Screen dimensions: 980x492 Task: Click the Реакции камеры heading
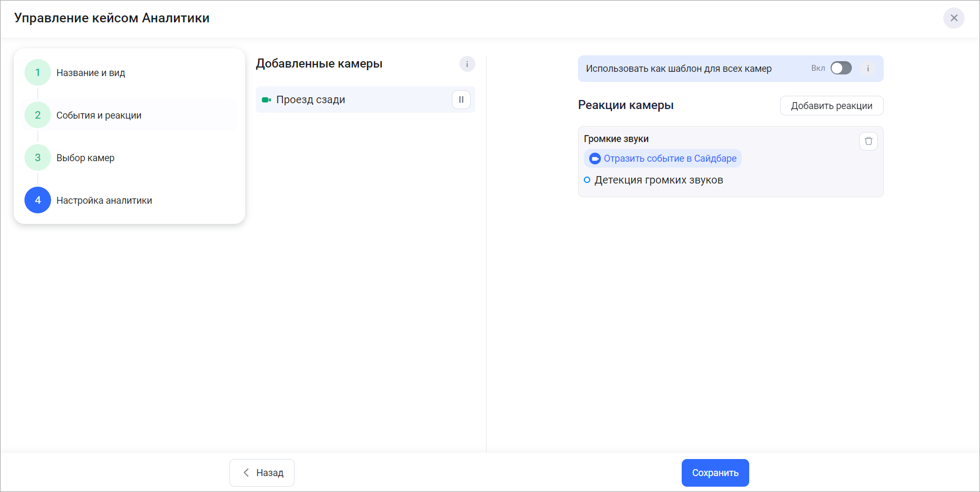point(626,105)
